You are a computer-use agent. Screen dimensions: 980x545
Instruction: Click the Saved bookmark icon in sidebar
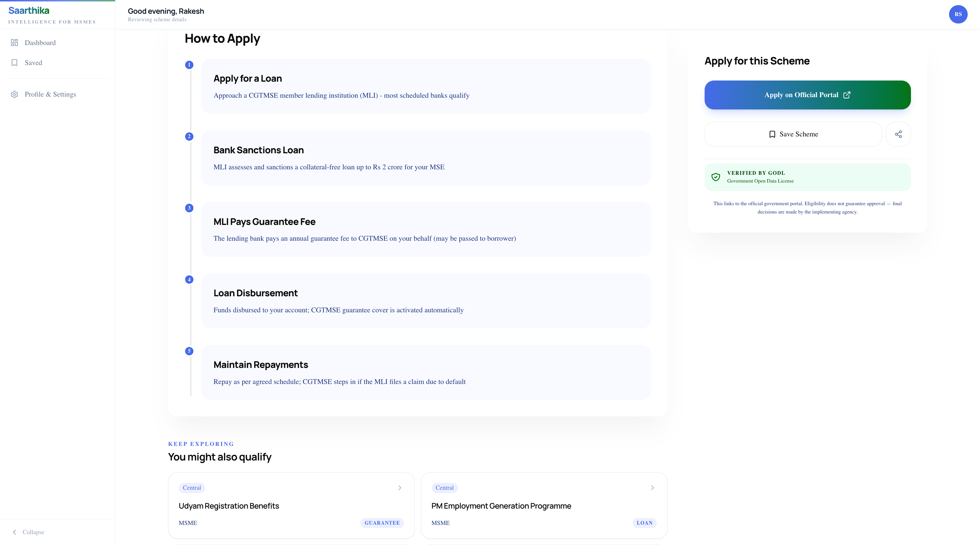14,63
